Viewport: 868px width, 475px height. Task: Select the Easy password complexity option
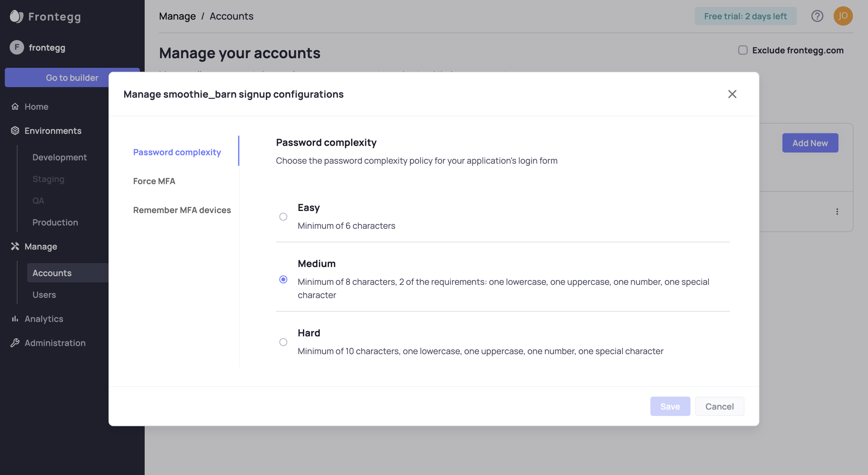pyautogui.click(x=283, y=217)
